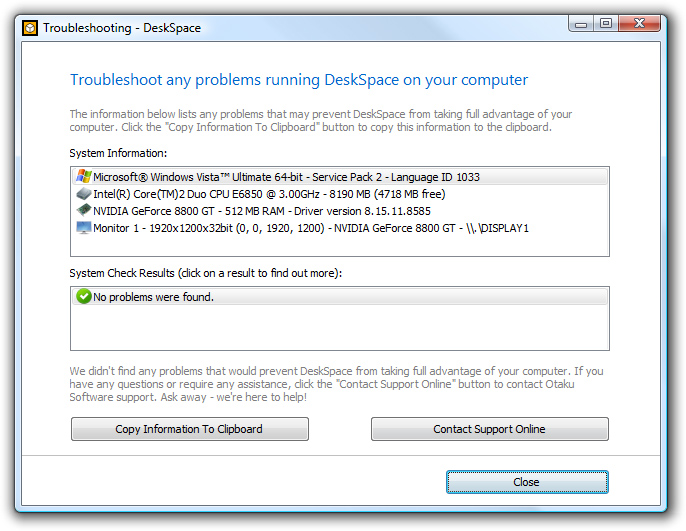Minimize the Troubleshooting window

click(581, 24)
